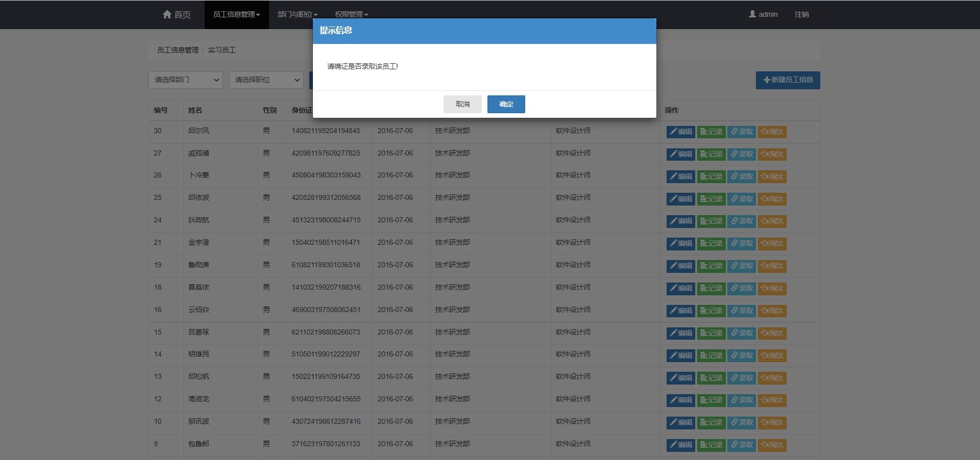Click 姓名 column header
Image resolution: width=980 pixels, height=460 pixels.
click(195, 110)
